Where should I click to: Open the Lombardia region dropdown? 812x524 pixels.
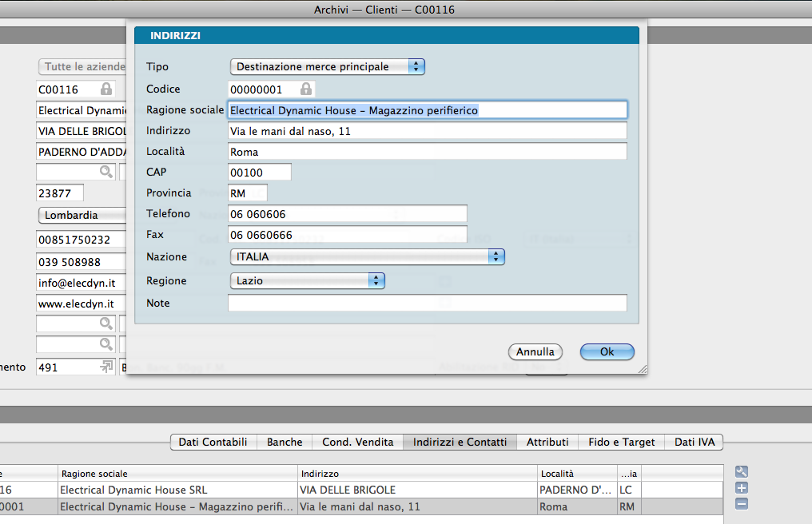point(80,215)
